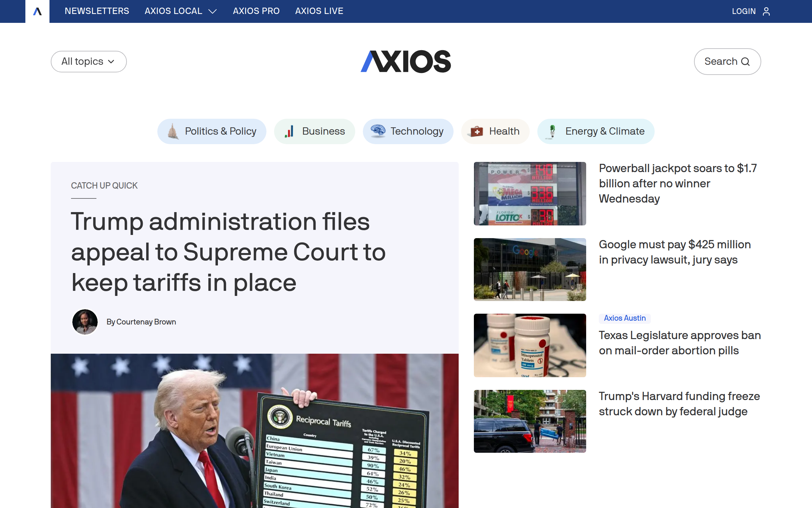Screen dimensions: 812x508
Task: Open the All topics dropdown
Action: point(88,62)
